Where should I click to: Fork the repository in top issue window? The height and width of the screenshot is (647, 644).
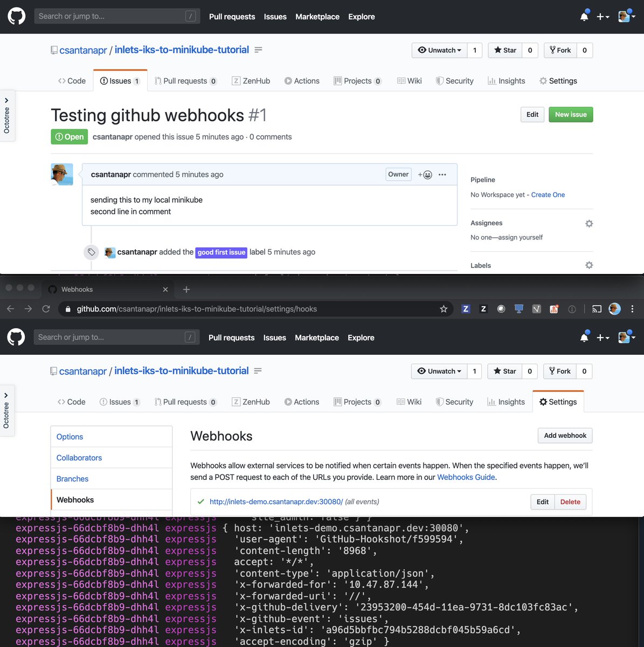pos(560,50)
